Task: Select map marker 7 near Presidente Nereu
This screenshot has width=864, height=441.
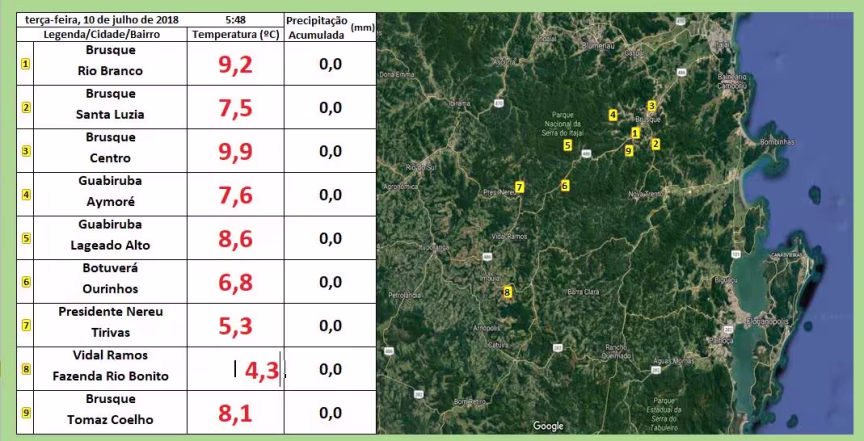Action: [519, 187]
